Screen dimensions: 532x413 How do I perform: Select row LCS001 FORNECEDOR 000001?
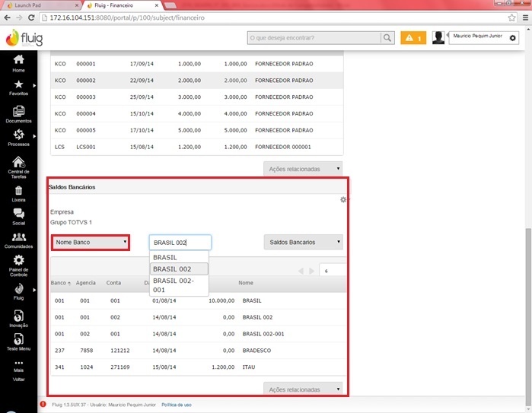tap(197, 147)
